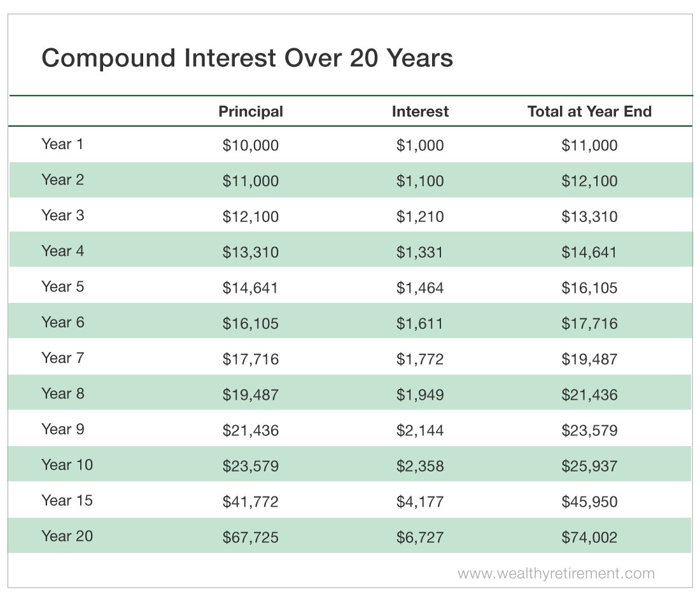
Task: Click the $1,100 interest cell
Action: click(x=420, y=181)
